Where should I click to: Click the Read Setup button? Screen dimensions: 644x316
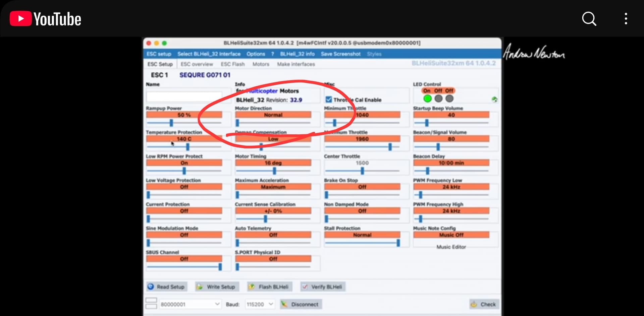(167, 287)
